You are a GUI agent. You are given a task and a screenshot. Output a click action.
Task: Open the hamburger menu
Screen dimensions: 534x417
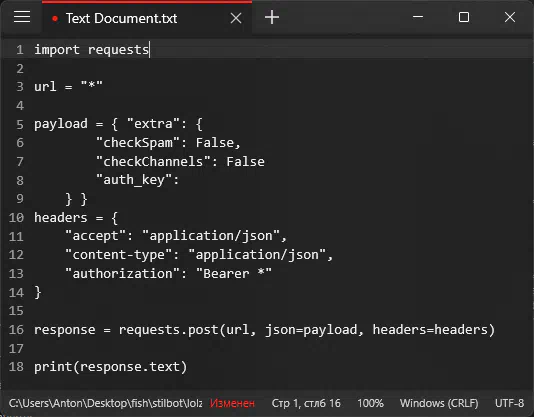tap(22, 17)
